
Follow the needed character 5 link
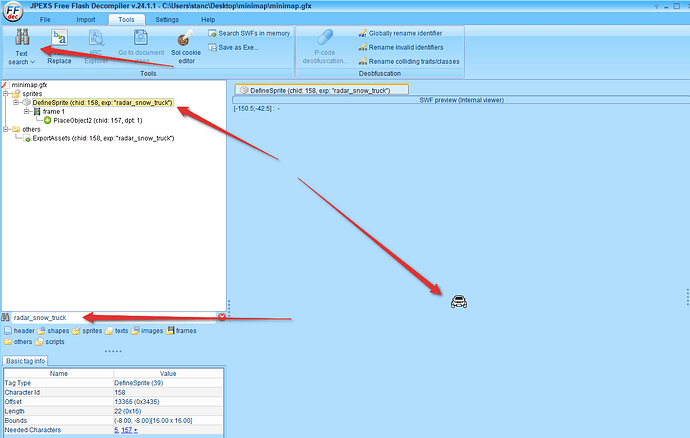click(x=116, y=430)
